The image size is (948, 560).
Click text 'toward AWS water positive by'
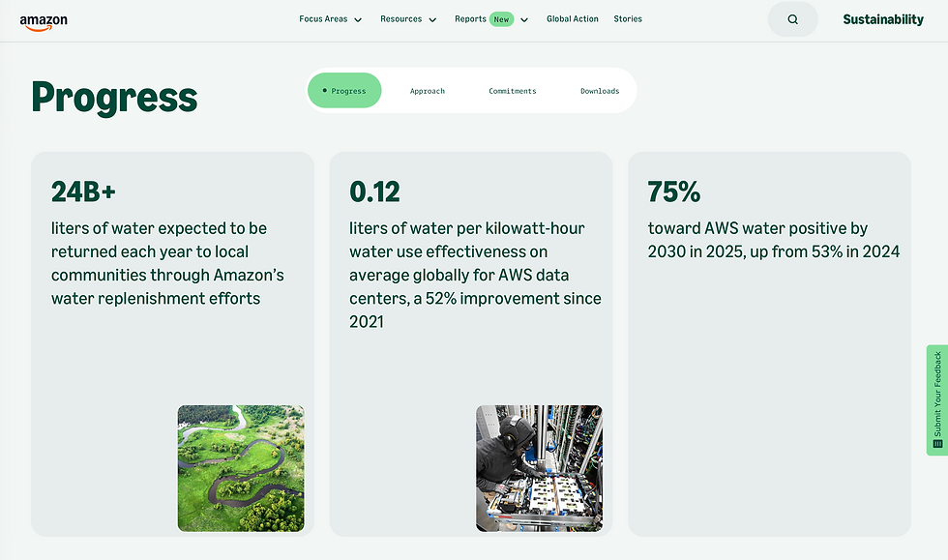tap(757, 228)
